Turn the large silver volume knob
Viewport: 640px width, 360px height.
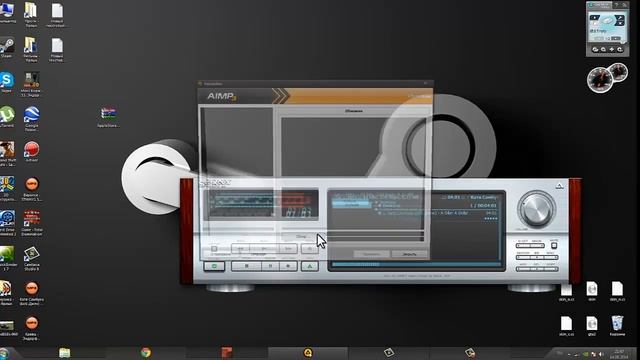point(536,209)
